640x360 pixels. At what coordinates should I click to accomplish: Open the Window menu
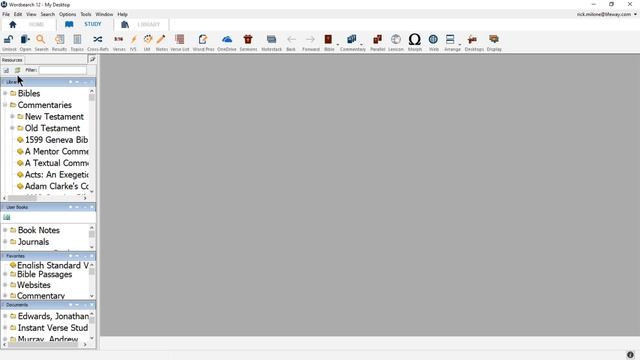point(104,14)
